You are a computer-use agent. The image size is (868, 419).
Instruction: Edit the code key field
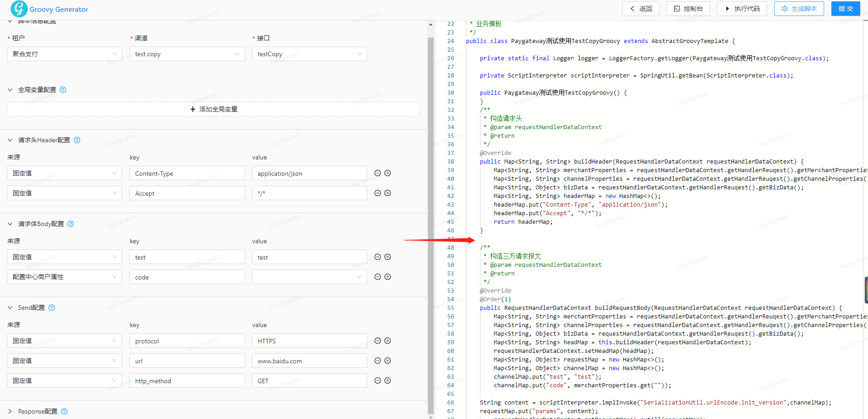tap(187, 277)
